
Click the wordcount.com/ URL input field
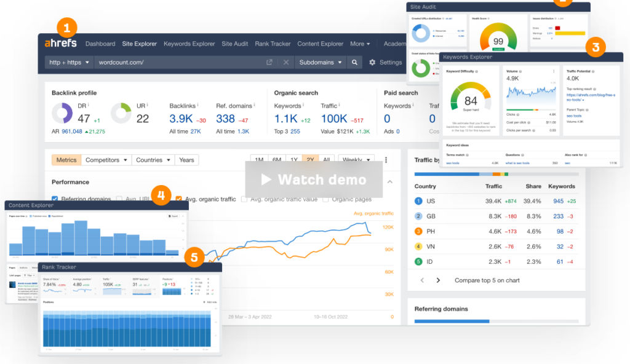click(x=178, y=62)
